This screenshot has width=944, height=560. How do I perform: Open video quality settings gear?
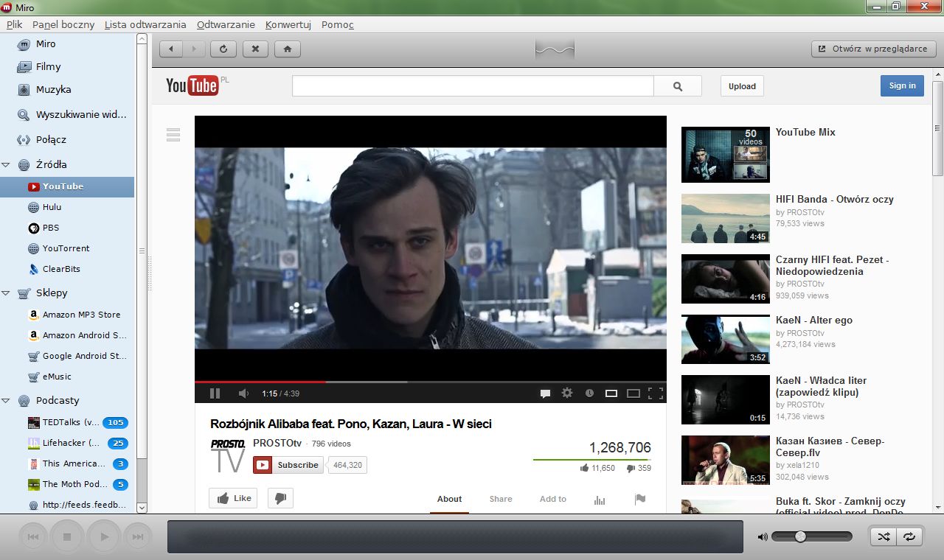(x=567, y=393)
